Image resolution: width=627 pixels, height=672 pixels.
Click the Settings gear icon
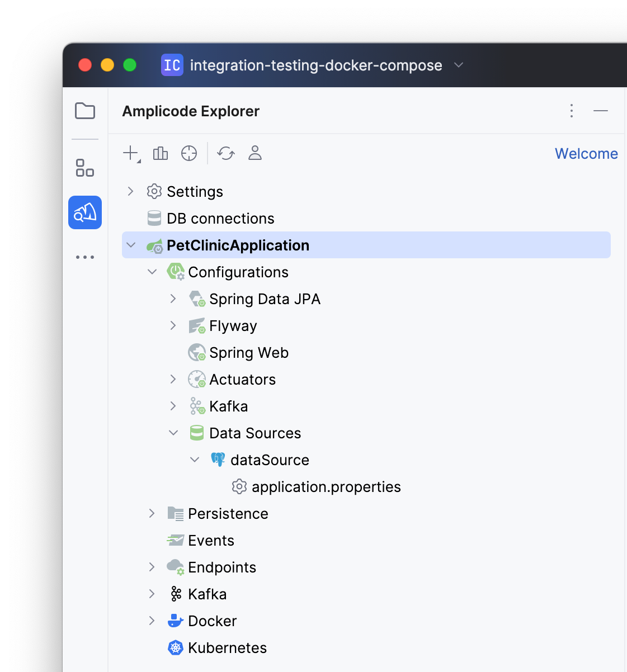point(154,191)
